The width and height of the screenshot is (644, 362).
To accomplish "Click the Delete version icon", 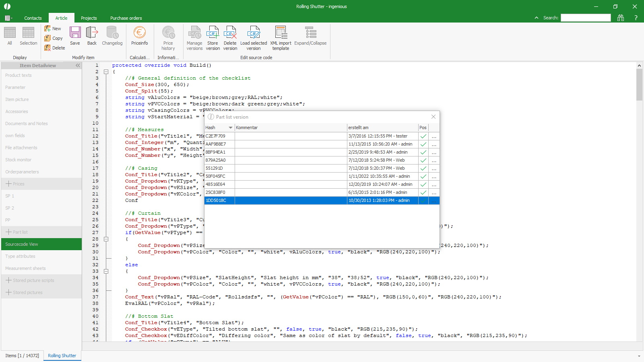I will coord(230,38).
